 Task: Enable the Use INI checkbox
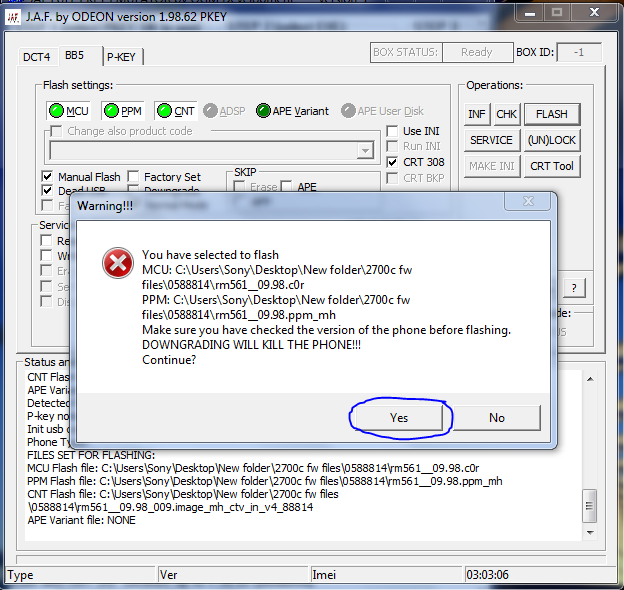click(392, 131)
